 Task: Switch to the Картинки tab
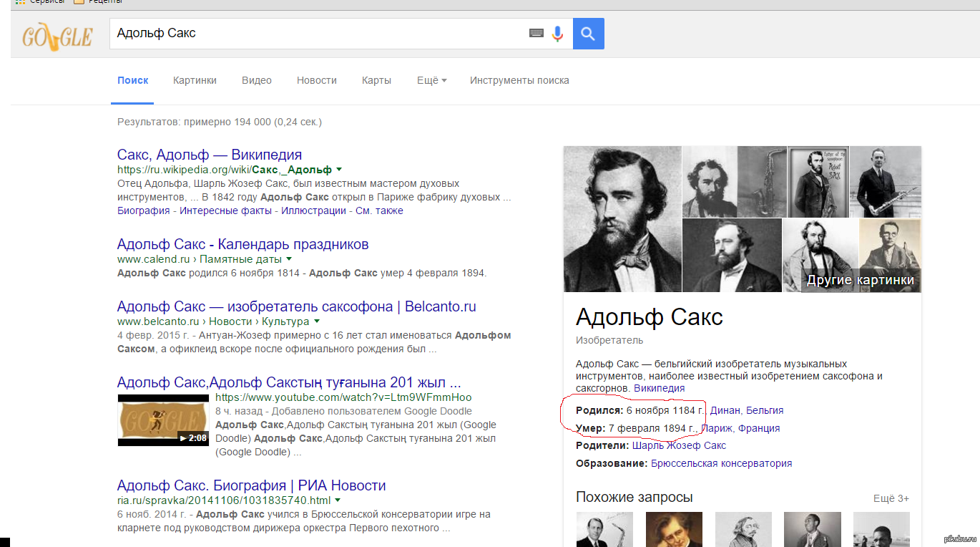[x=195, y=80]
